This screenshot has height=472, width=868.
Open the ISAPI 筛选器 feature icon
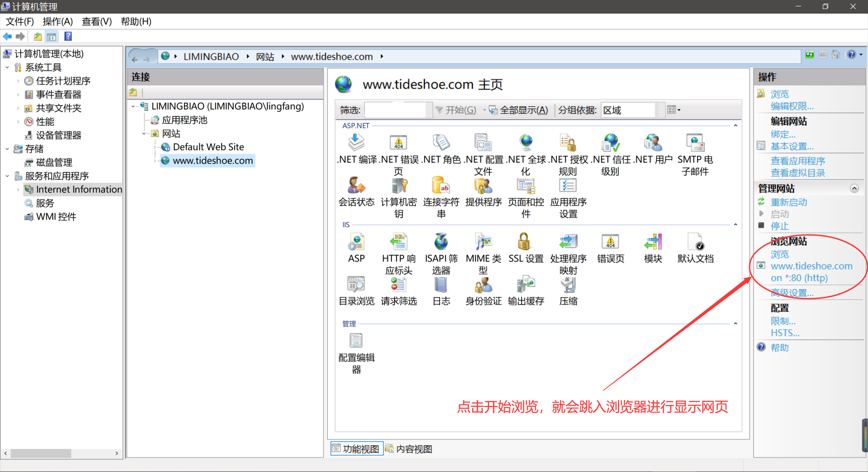[x=441, y=242]
